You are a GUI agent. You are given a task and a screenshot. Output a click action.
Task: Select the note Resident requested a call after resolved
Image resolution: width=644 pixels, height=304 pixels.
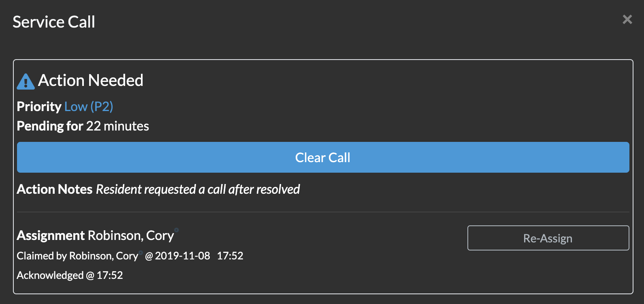tap(198, 189)
